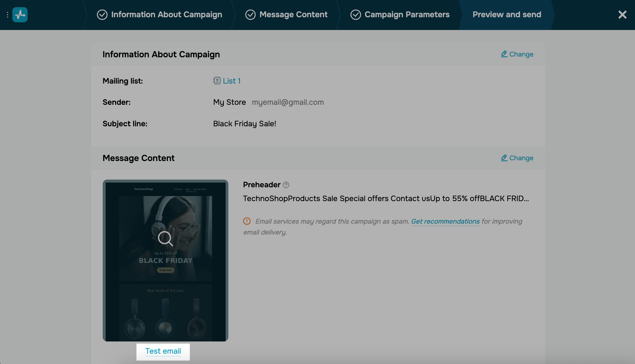Open the vertical dots menu beside logo

7,15
